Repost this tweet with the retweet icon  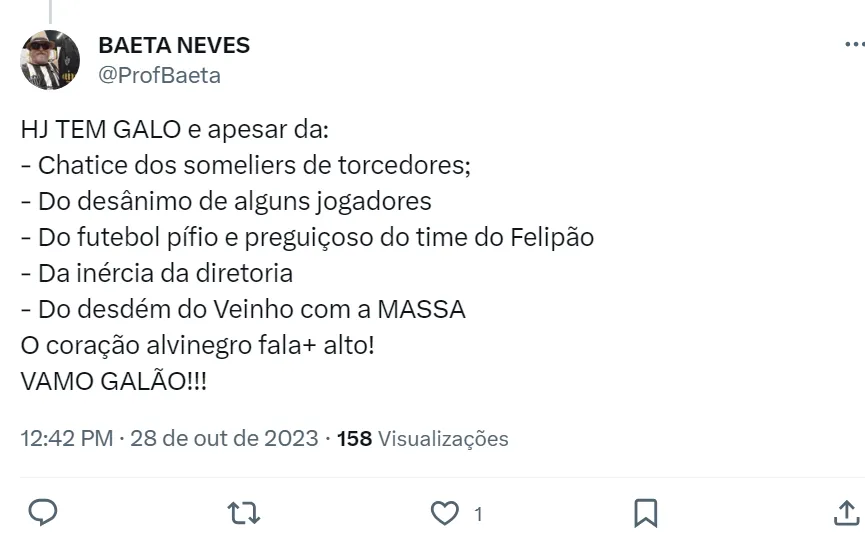[243, 514]
